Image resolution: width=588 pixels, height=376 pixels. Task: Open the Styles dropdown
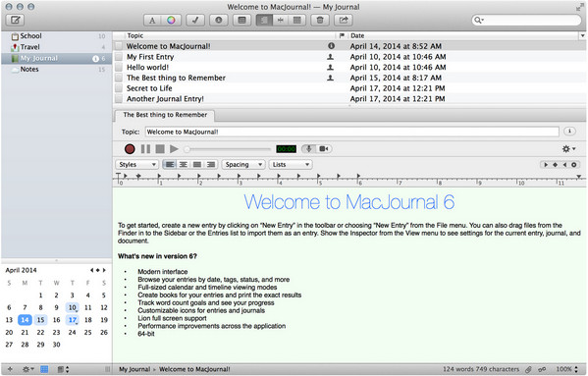(136, 165)
